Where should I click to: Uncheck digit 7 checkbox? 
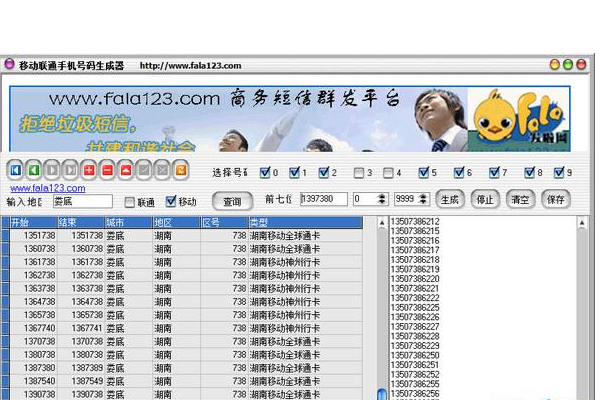[x=494, y=173]
